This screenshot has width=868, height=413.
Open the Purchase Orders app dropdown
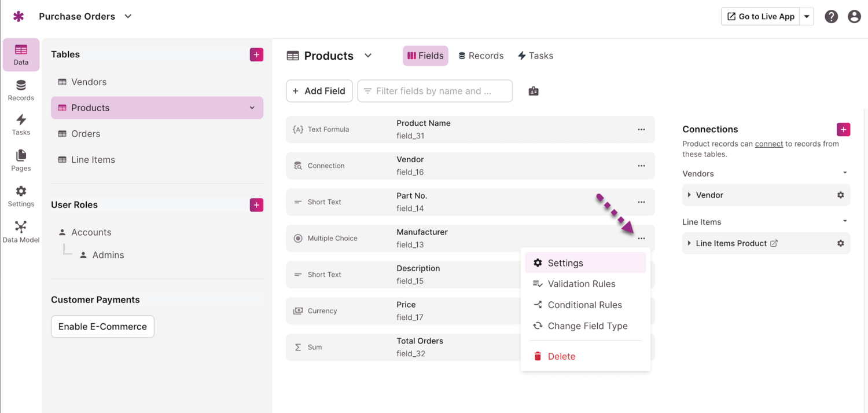pos(128,17)
